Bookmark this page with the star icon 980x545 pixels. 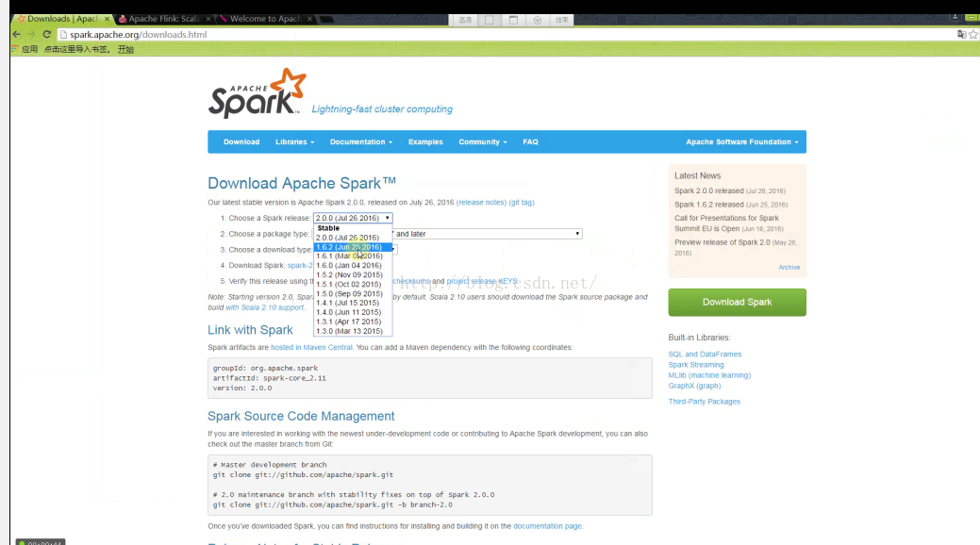point(973,34)
